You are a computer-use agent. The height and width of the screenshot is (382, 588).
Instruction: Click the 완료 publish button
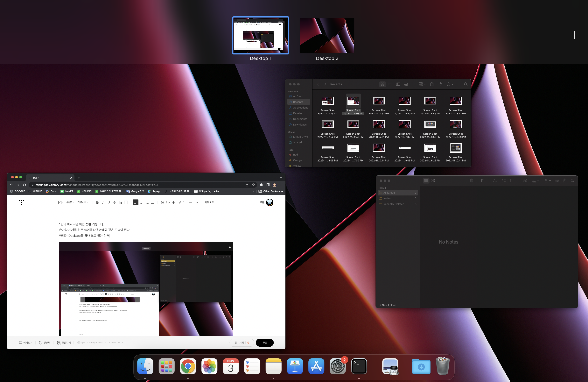point(264,343)
